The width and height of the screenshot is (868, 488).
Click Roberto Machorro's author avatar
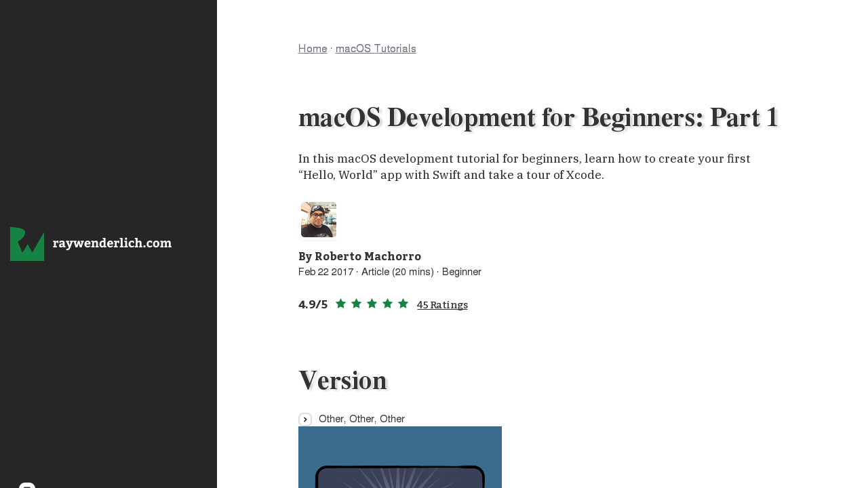(319, 220)
